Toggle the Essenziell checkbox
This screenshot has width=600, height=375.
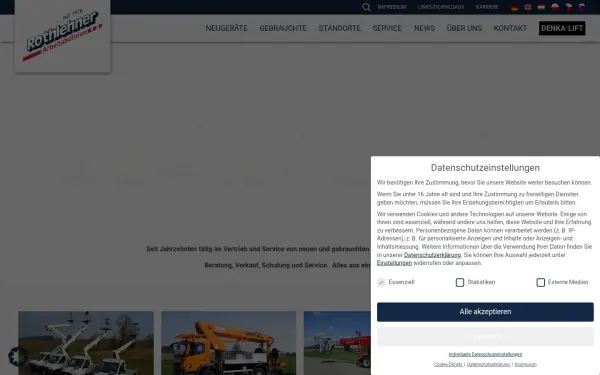[381, 282]
